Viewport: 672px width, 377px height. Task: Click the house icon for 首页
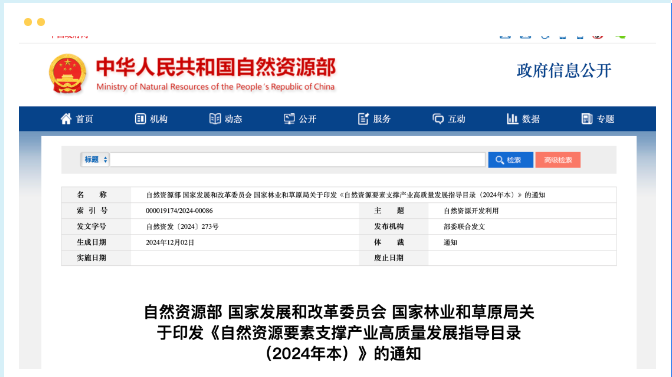click(x=66, y=119)
